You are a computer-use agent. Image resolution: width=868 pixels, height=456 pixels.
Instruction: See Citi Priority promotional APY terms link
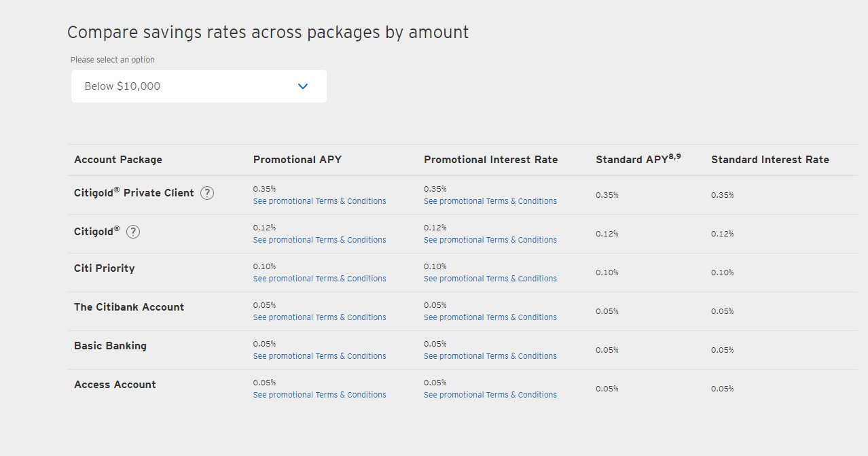(x=319, y=279)
